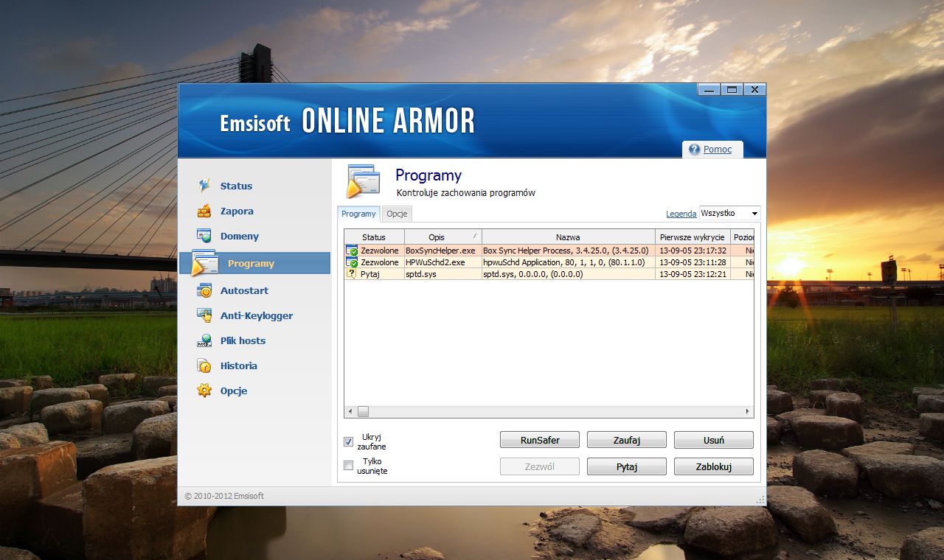This screenshot has width=944, height=560.
Task: Click the large Programy header icon
Action: 363,181
